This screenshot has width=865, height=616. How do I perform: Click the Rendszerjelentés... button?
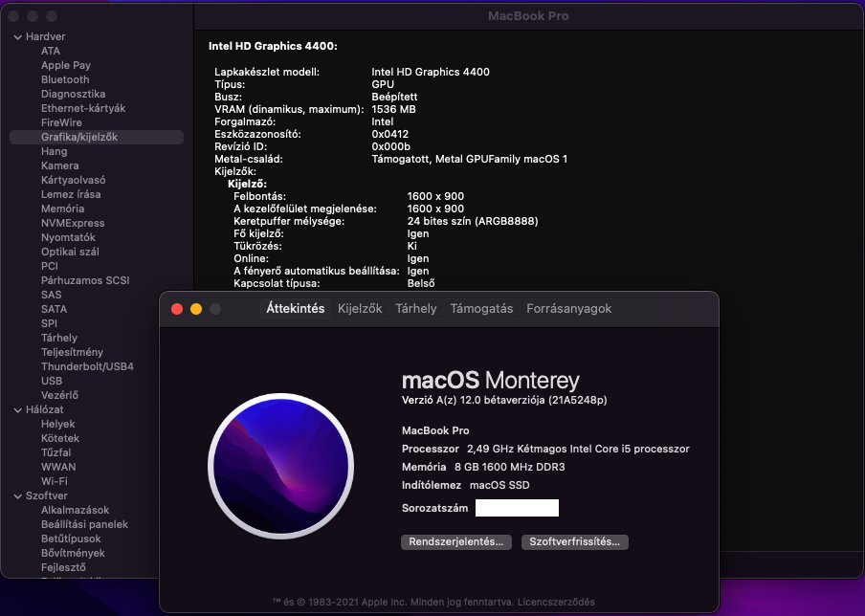456,542
